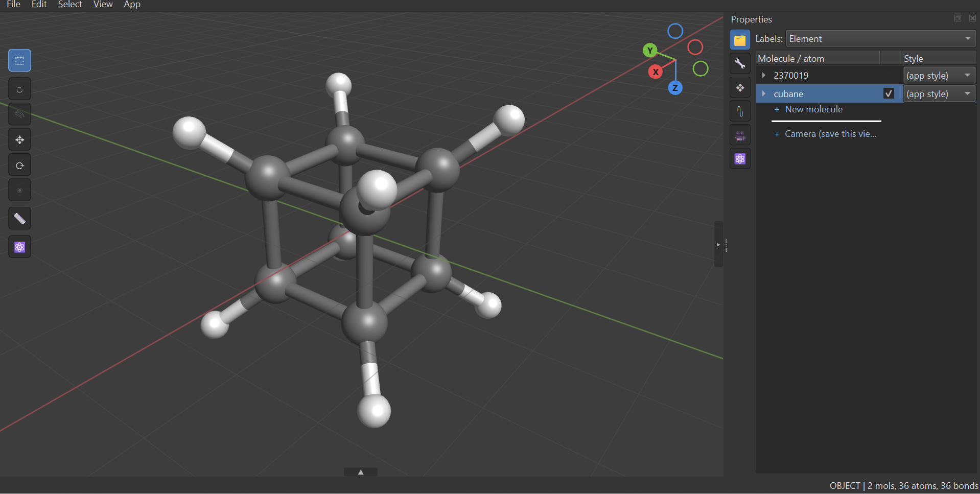
Task: Expand the cubane molecule tree
Action: [764, 93]
